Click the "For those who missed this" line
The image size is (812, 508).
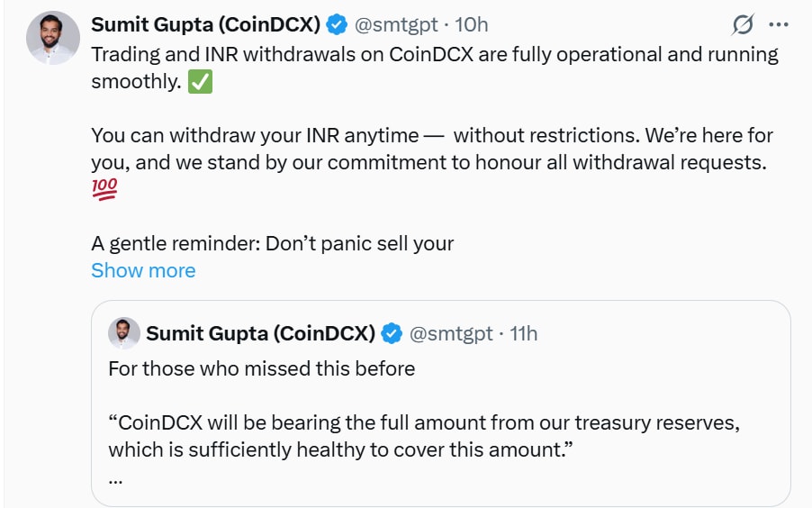click(261, 368)
